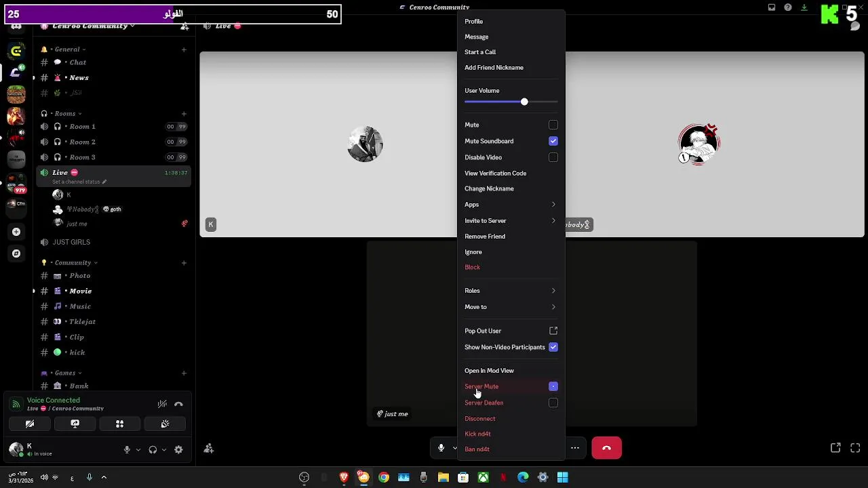This screenshot has width=868, height=488.
Task: Mute microphone in user panel
Action: click(x=127, y=449)
